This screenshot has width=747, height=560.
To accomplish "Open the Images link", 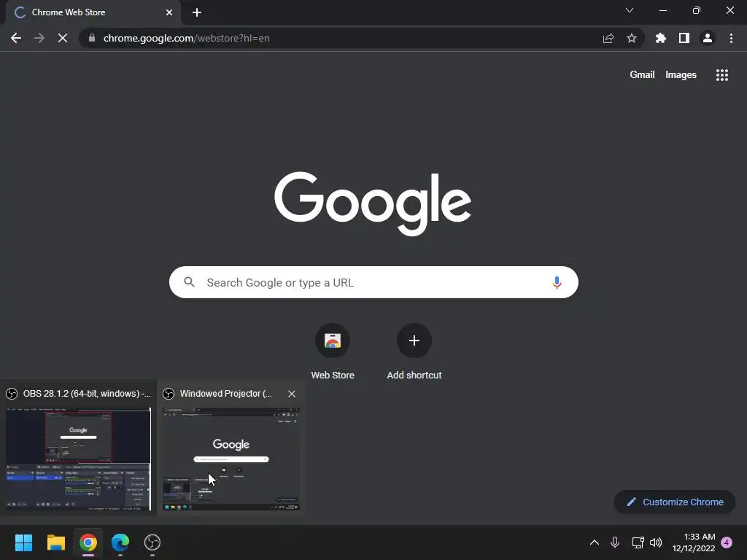I will [681, 75].
